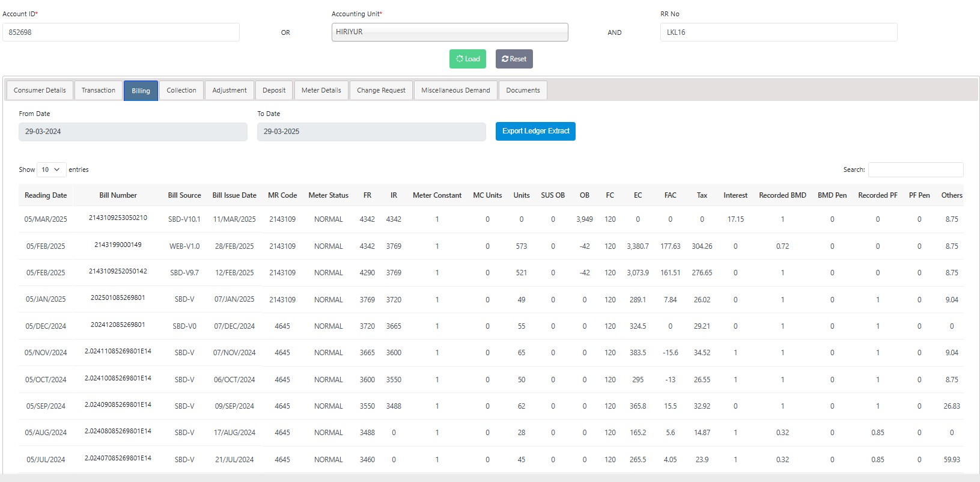Sort by Bill Number column header

coord(118,195)
